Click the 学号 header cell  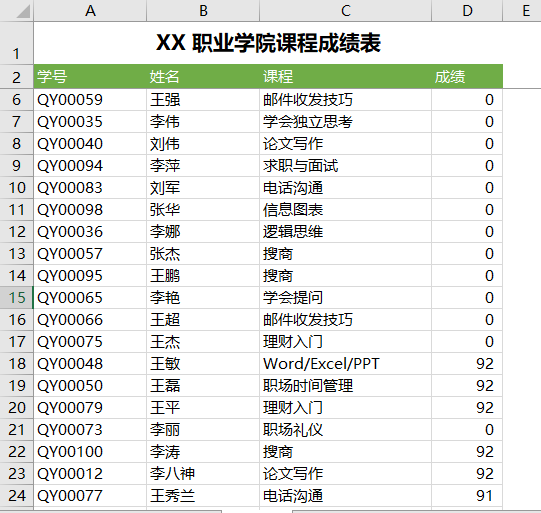[x=90, y=77]
